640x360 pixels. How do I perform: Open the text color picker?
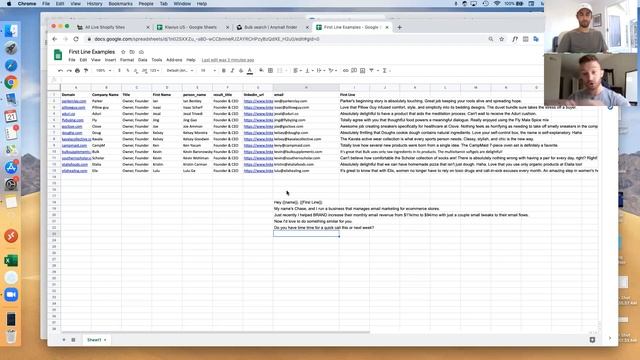(x=250, y=71)
